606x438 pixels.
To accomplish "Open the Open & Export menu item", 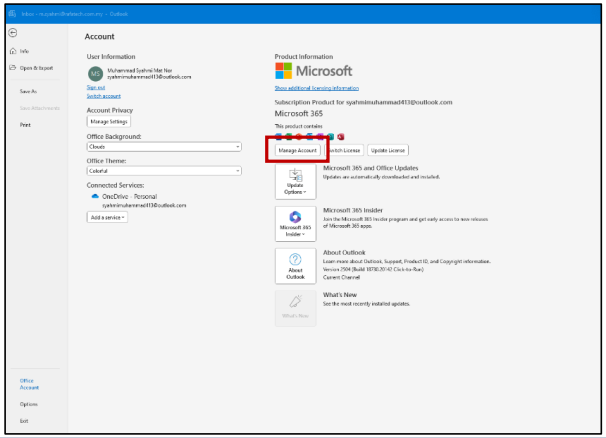I will (x=36, y=68).
